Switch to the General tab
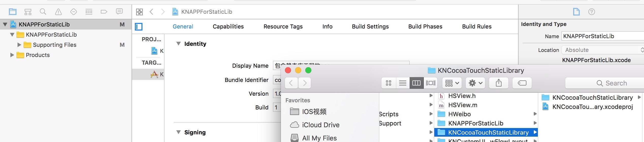The height and width of the screenshot is (142, 644). pyautogui.click(x=183, y=26)
